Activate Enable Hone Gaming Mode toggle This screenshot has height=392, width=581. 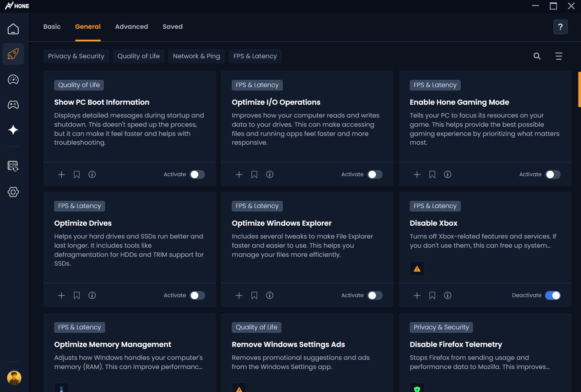pos(553,174)
